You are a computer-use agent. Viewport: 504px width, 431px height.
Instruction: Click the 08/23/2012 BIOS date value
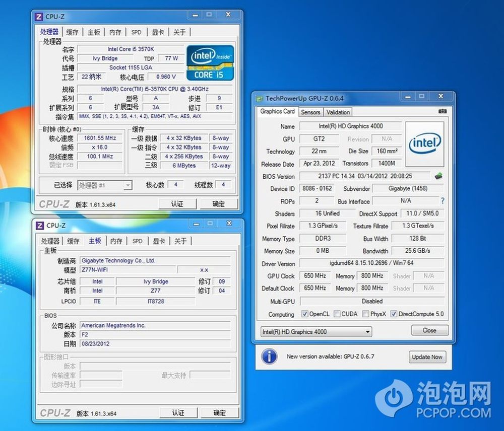pos(155,344)
